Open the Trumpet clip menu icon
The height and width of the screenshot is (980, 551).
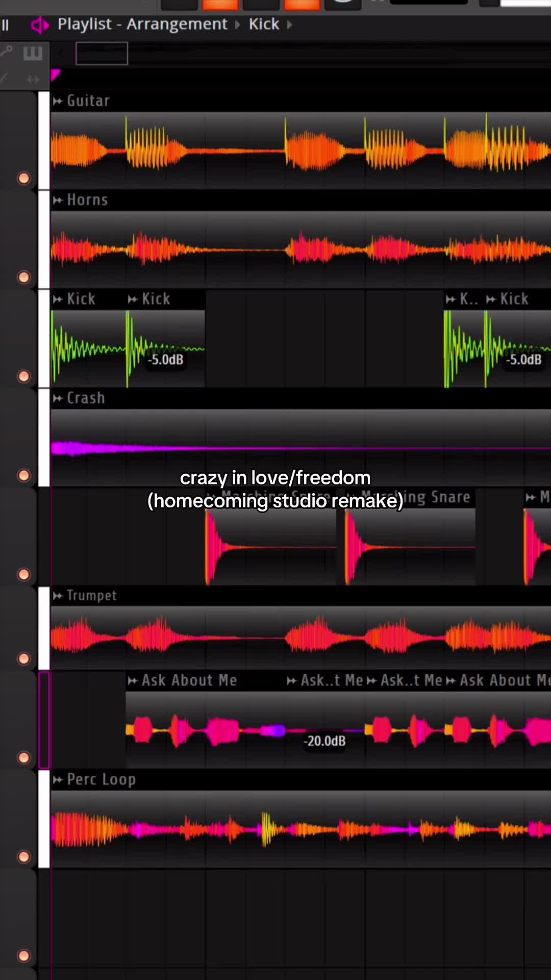58,596
